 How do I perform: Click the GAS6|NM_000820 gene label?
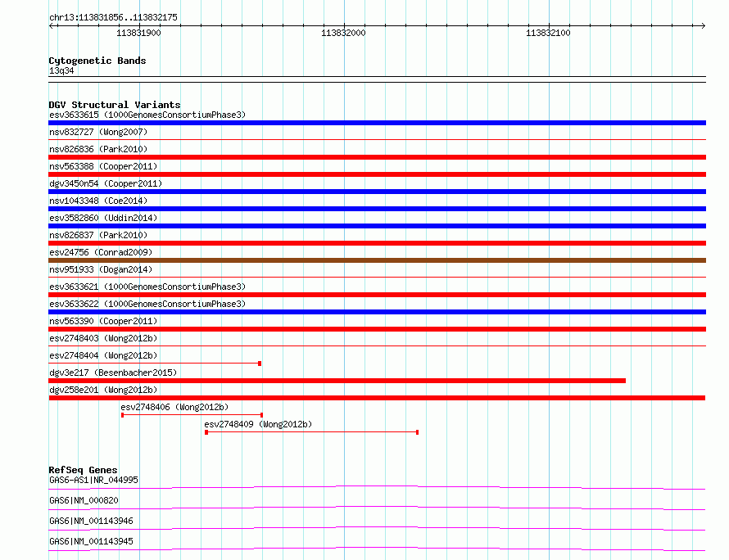84,500
